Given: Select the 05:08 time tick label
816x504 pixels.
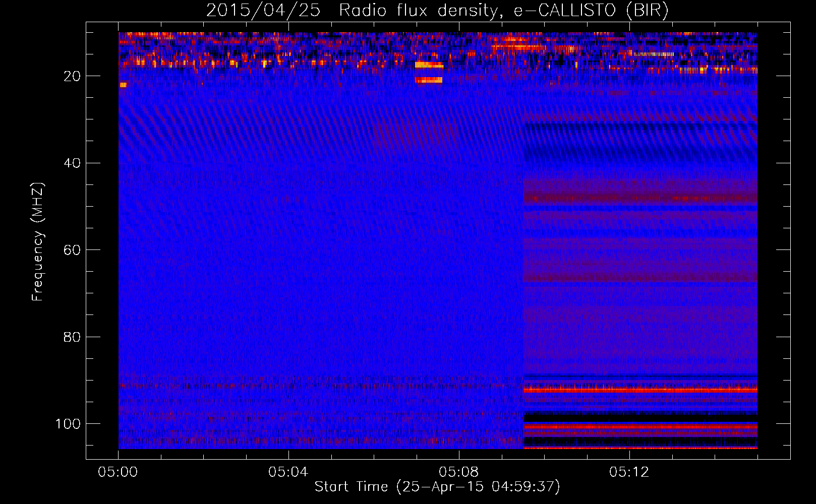Looking at the screenshot, I should click(x=458, y=472).
